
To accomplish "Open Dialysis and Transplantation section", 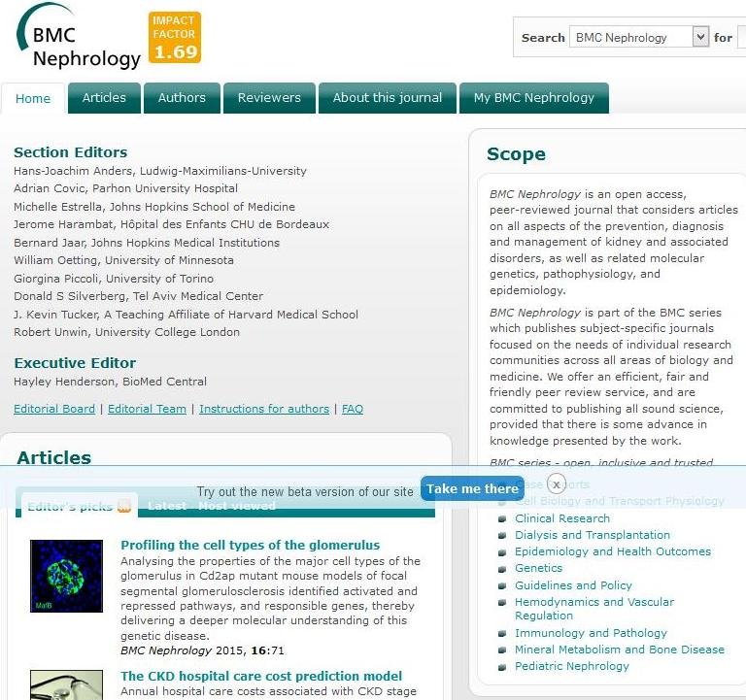I will [x=593, y=535].
